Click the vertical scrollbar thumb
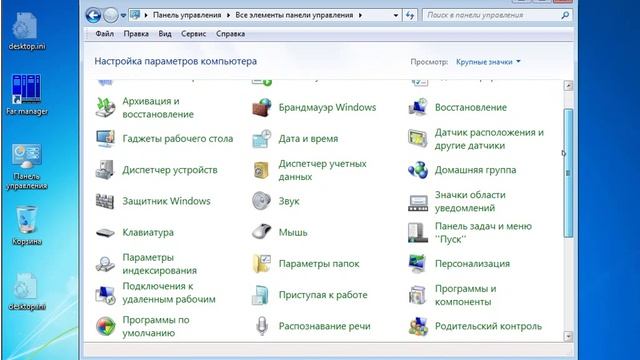This screenshot has height=360, width=640. 568,173
